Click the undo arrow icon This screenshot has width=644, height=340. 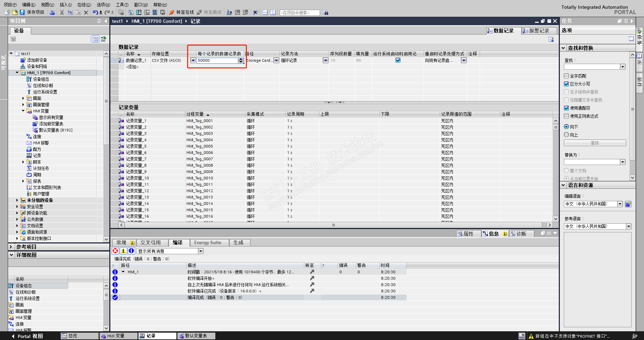95,12
